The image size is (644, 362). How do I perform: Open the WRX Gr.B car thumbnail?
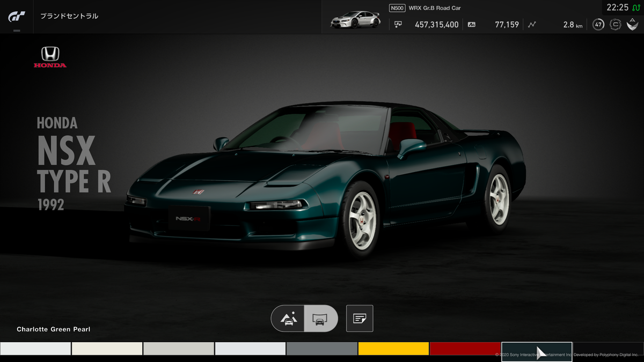pos(355,20)
